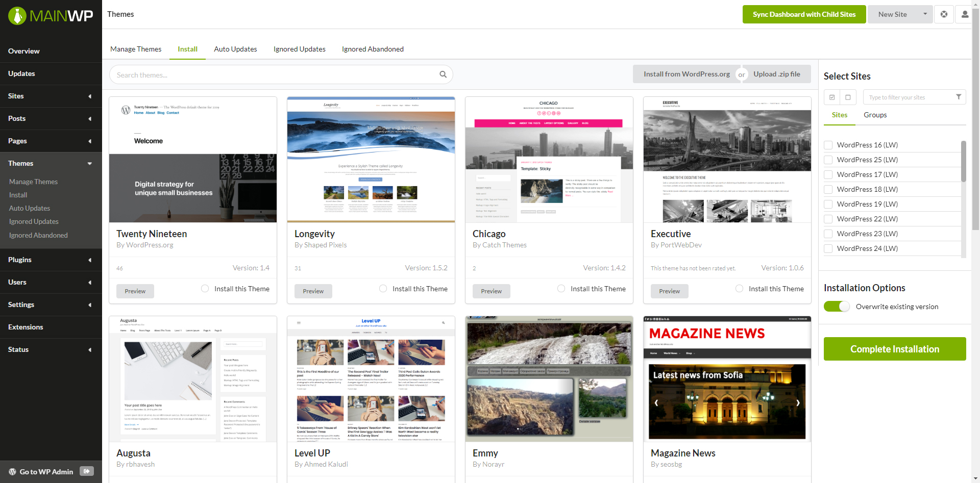
Task: Select Install this Theme for Longevity
Action: (x=383, y=289)
